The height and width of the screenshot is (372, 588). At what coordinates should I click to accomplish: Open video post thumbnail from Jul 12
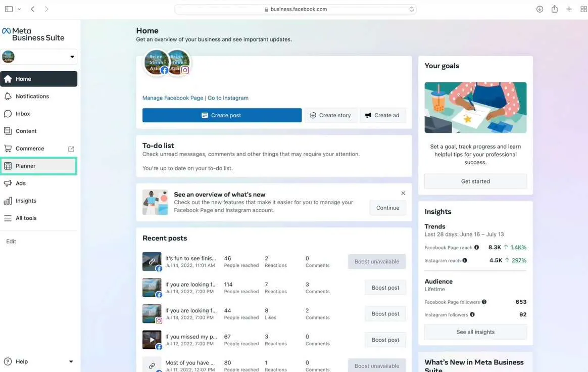click(x=152, y=340)
